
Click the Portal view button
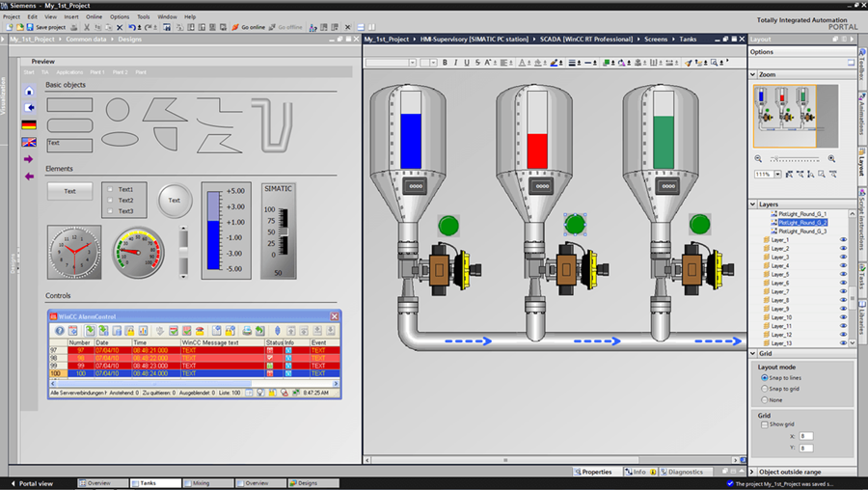coord(32,483)
